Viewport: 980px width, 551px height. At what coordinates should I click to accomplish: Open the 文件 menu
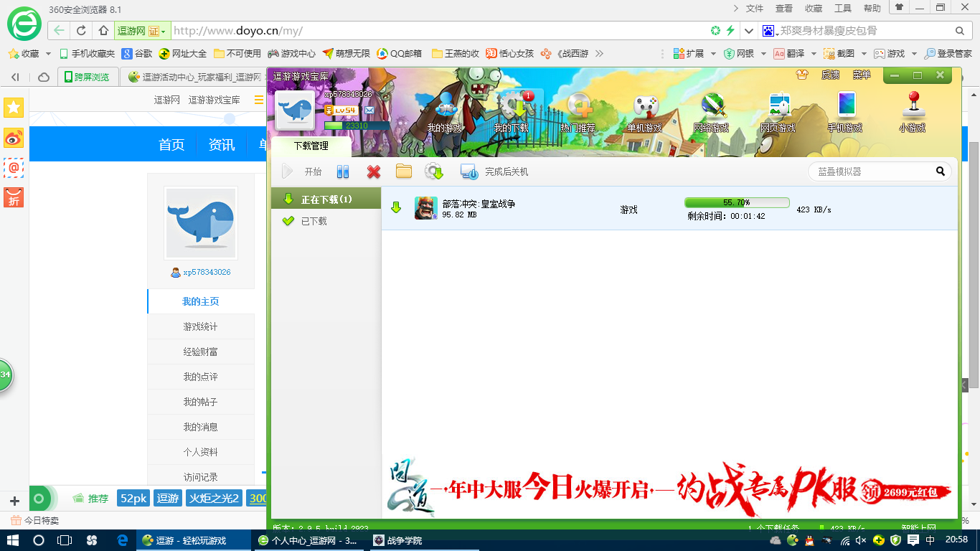point(755,8)
